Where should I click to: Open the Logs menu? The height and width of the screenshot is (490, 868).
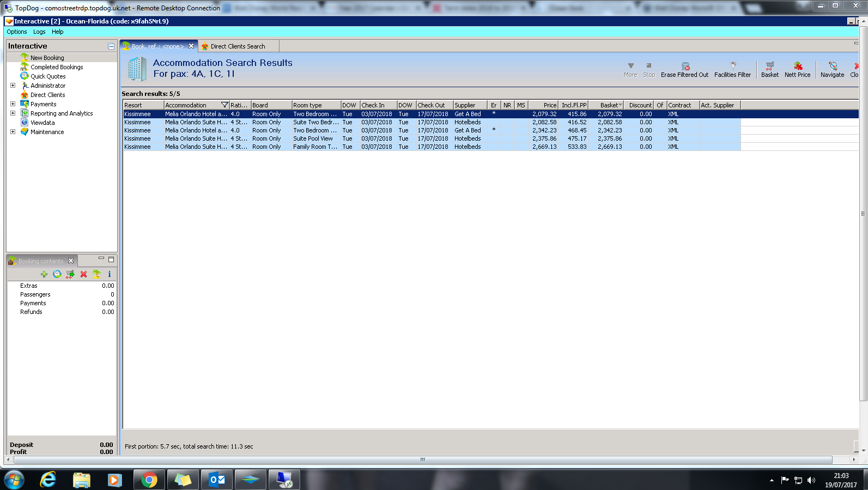39,32
